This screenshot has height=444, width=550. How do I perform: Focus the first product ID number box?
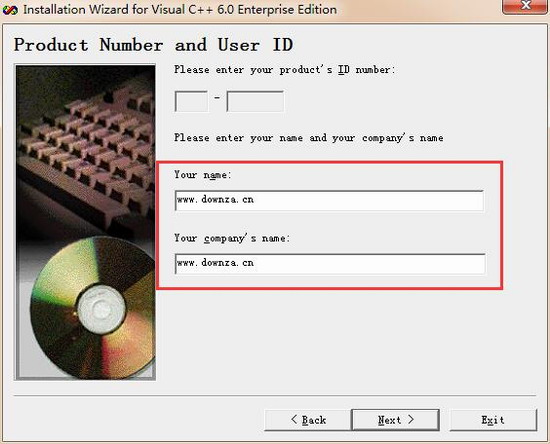click(x=191, y=101)
